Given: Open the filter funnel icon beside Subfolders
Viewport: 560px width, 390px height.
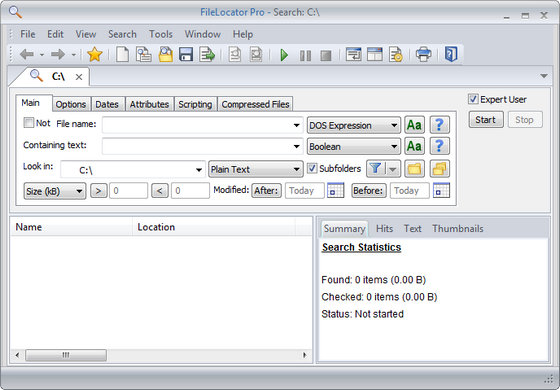Looking at the screenshot, I should (x=376, y=169).
